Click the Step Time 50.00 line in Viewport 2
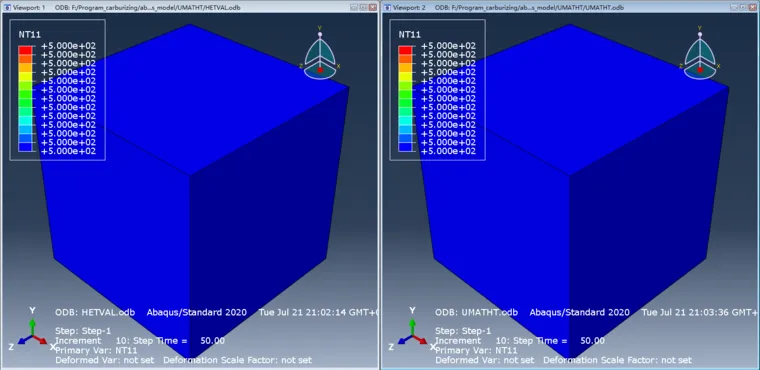760x370 pixels. [x=520, y=341]
